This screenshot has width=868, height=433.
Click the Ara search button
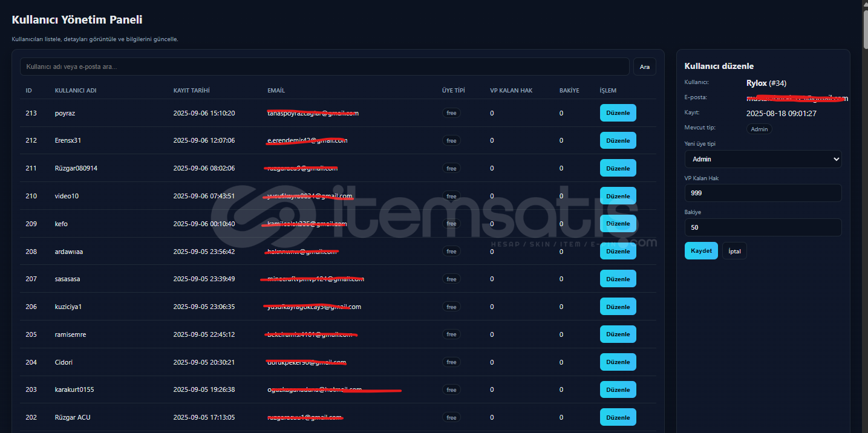644,67
